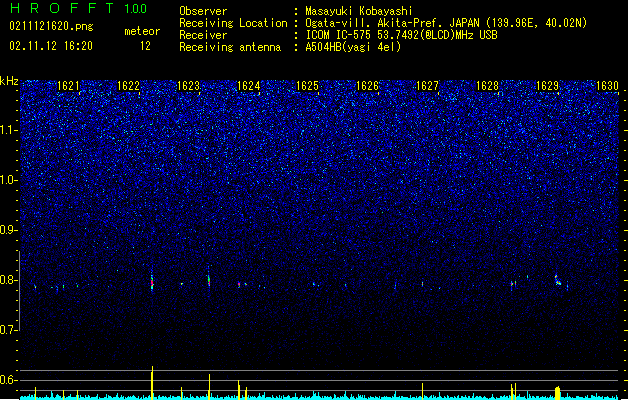Viewport: 629px width, 400px height.
Task: Click the Receiving antenna label
Action: point(230,47)
